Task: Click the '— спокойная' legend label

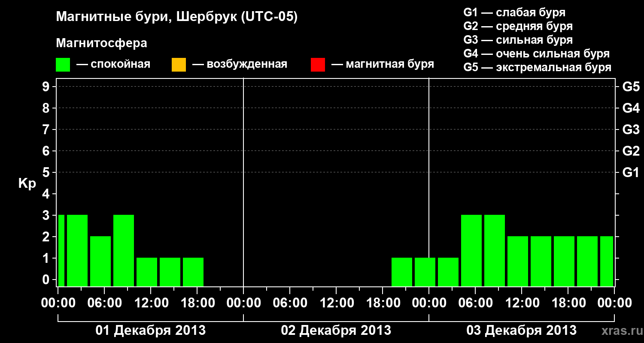Action: coord(113,64)
